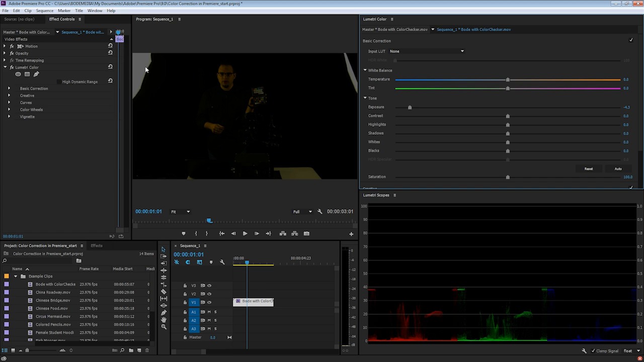Image resolution: width=644 pixels, height=362 pixels.
Task: Create 4-point polygon mask for Lumetri Color
Action: 27,74
